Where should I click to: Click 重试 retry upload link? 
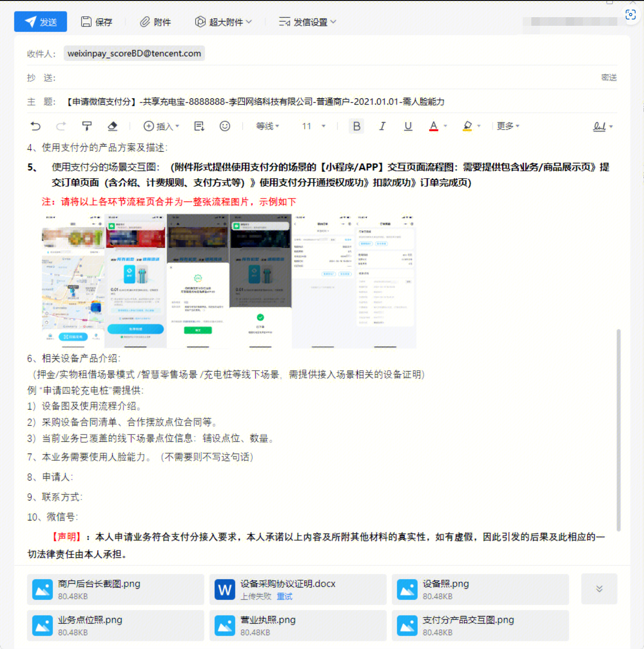[x=285, y=596]
